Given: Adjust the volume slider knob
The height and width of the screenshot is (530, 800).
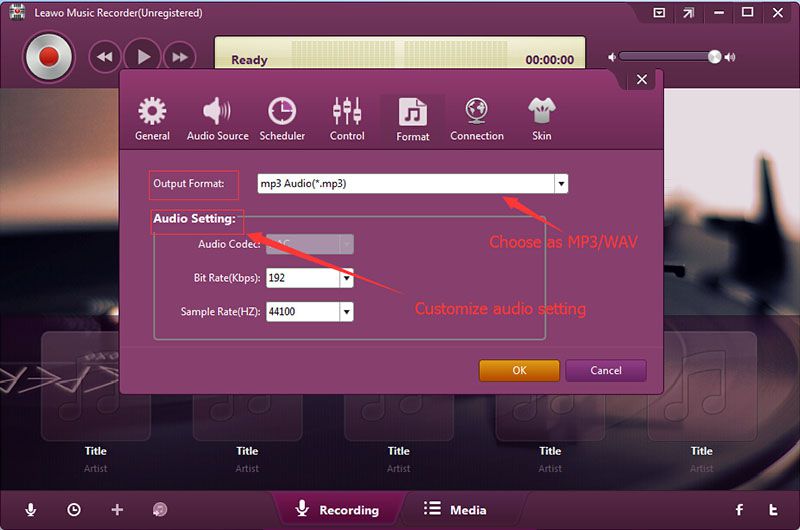Looking at the screenshot, I should (x=714, y=57).
